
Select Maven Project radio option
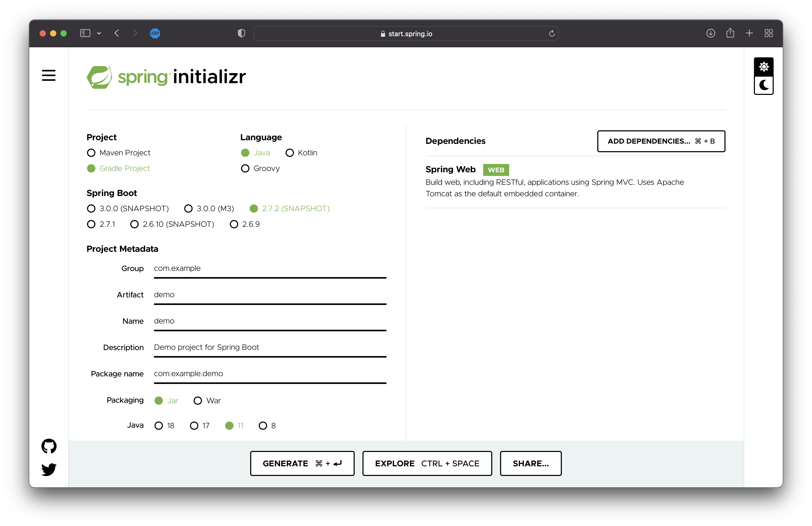pos(91,152)
